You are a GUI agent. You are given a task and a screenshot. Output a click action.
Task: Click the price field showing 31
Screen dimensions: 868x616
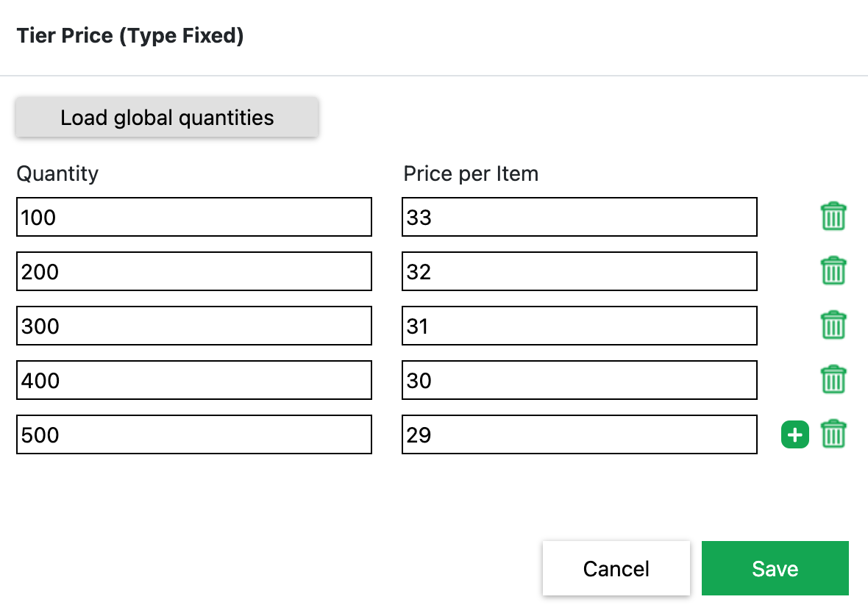[x=579, y=326]
